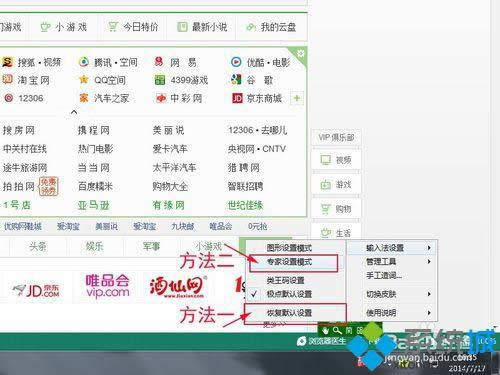Open the 百度糯米 link
This screenshot has height=375, width=500.
95,186
